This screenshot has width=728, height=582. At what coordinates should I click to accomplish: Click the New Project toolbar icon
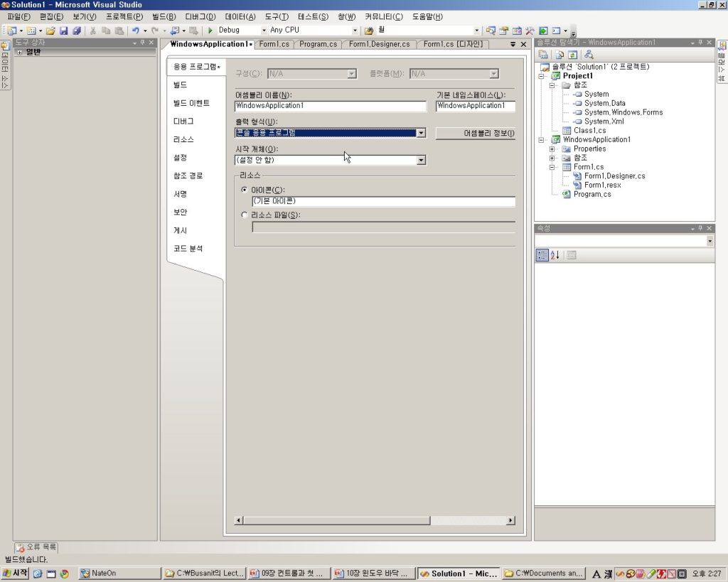[12, 31]
